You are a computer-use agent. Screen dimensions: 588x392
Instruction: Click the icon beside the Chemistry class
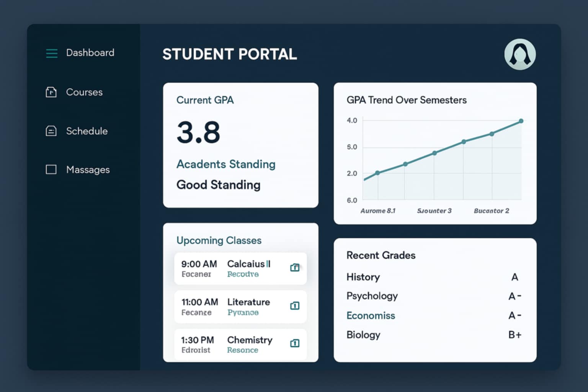[x=294, y=343]
